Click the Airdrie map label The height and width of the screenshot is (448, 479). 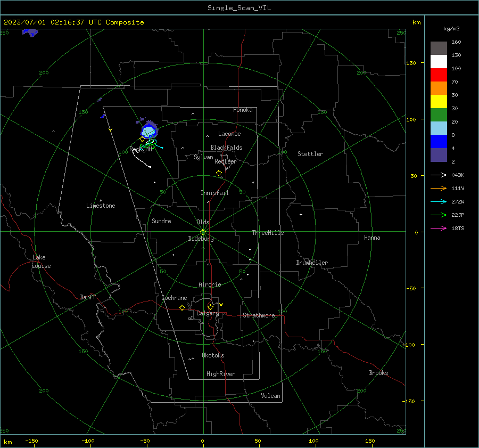(210, 284)
